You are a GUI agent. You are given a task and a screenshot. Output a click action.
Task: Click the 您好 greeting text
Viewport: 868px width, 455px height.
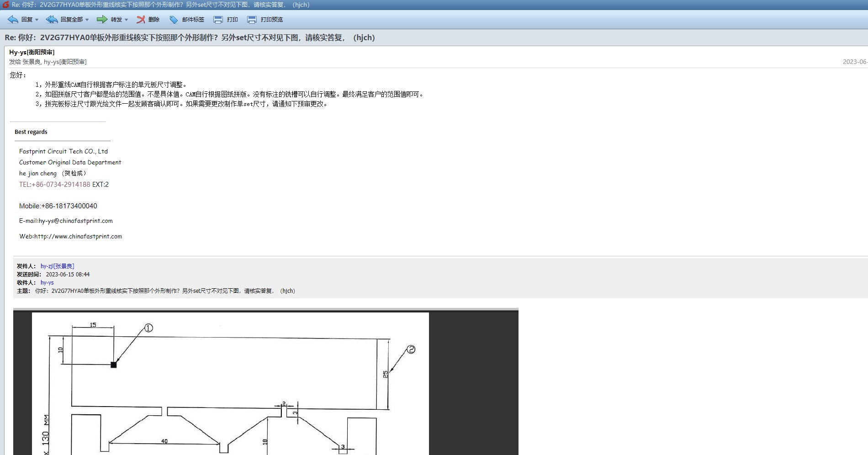18,75
